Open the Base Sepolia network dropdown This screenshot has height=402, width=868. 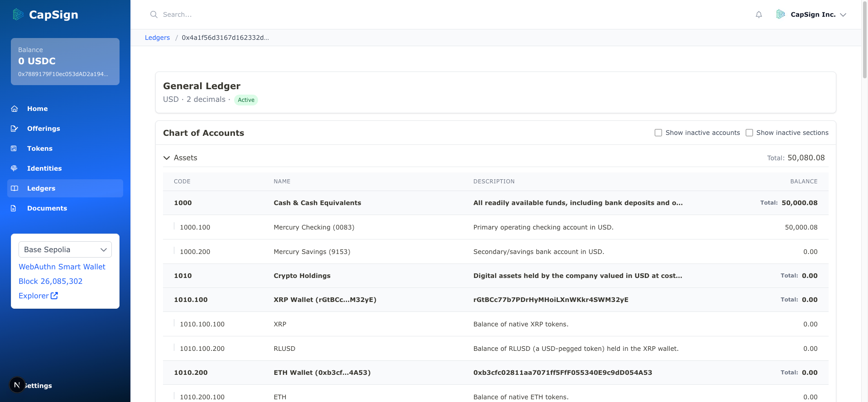(65, 249)
